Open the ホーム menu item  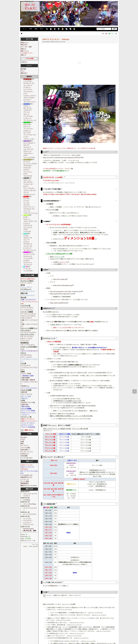25,29
